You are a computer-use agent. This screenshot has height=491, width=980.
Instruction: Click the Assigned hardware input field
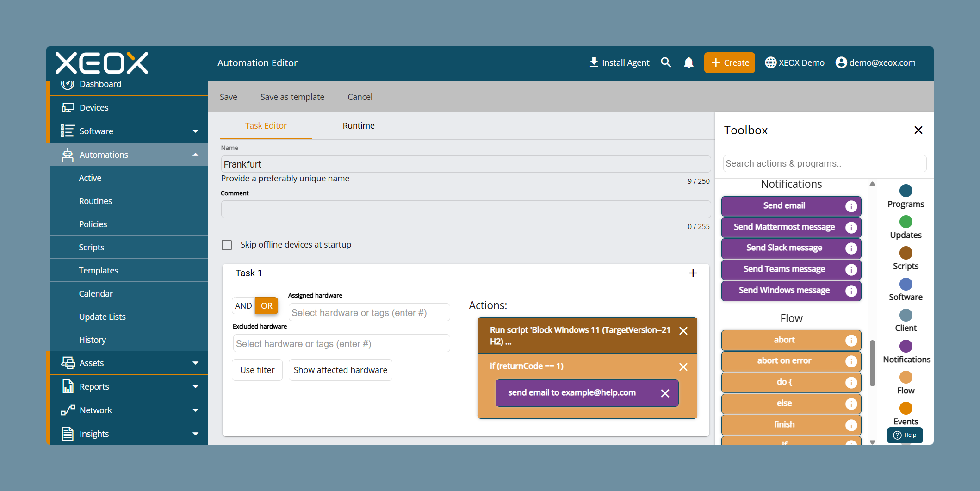[369, 312]
